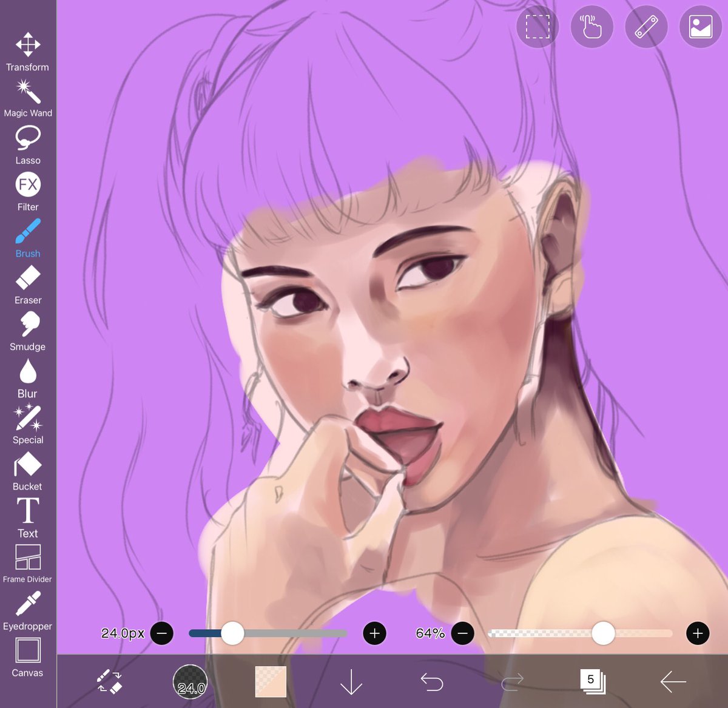Screen dimensions: 728x708
Task: Decrease brush size with minus button
Action: pos(162,633)
